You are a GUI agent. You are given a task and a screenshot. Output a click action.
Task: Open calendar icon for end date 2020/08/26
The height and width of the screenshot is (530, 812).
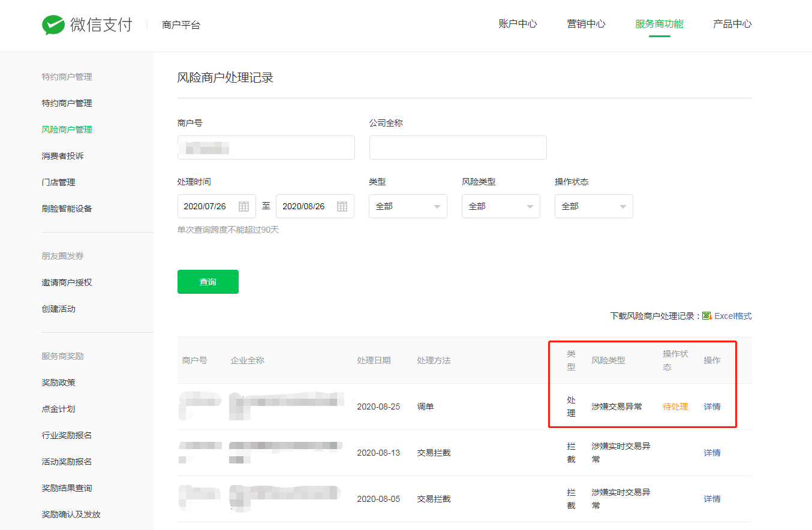pyautogui.click(x=342, y=206)
